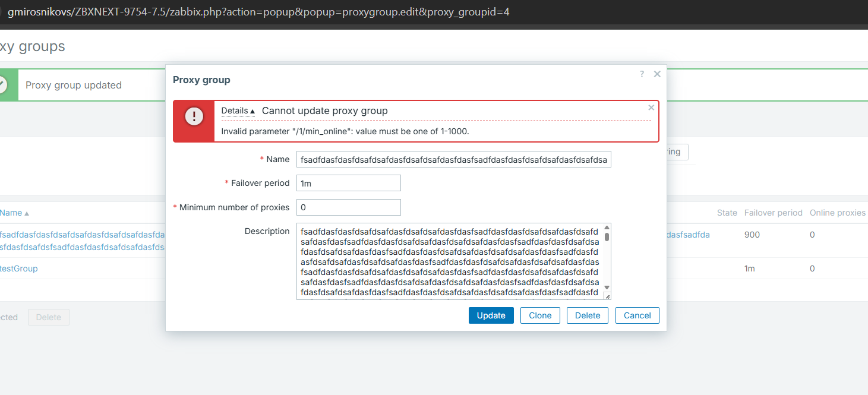Viewport: 868px width, 395px height.
Task: Click the Minimum number of proxies field
Action: coord(349,207)
